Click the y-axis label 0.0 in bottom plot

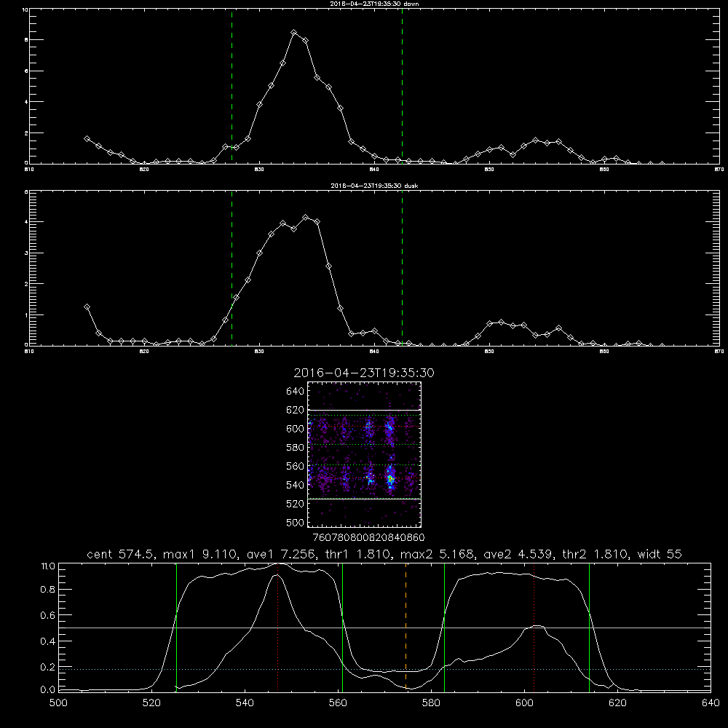[48, 690]
